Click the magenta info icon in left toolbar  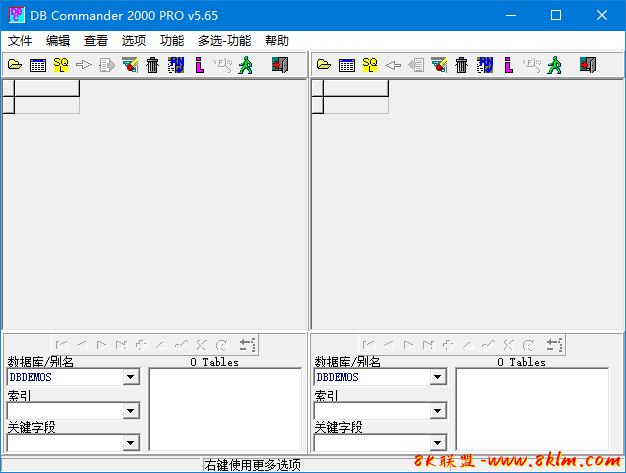tap(199, 65)
